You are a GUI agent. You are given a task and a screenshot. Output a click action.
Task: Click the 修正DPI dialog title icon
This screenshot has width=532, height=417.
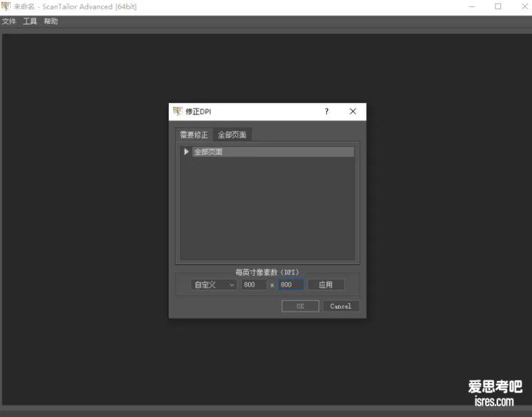[178, 111]
